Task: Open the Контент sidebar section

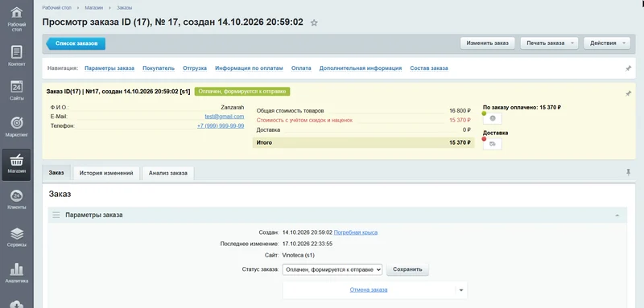Action: pos(16,56)
